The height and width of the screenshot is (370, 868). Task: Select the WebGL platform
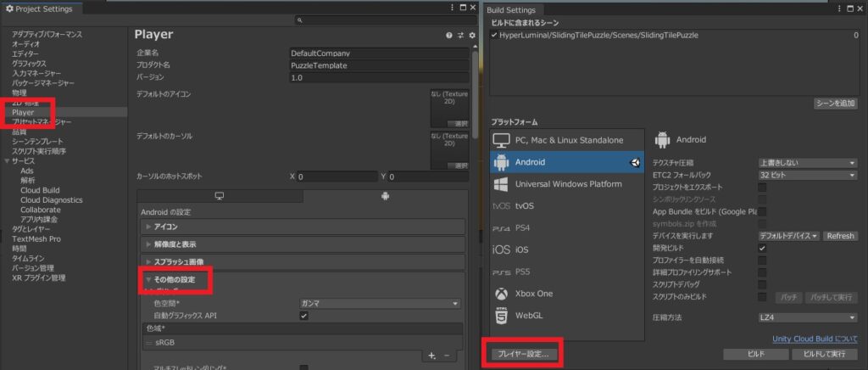point(567,315)
